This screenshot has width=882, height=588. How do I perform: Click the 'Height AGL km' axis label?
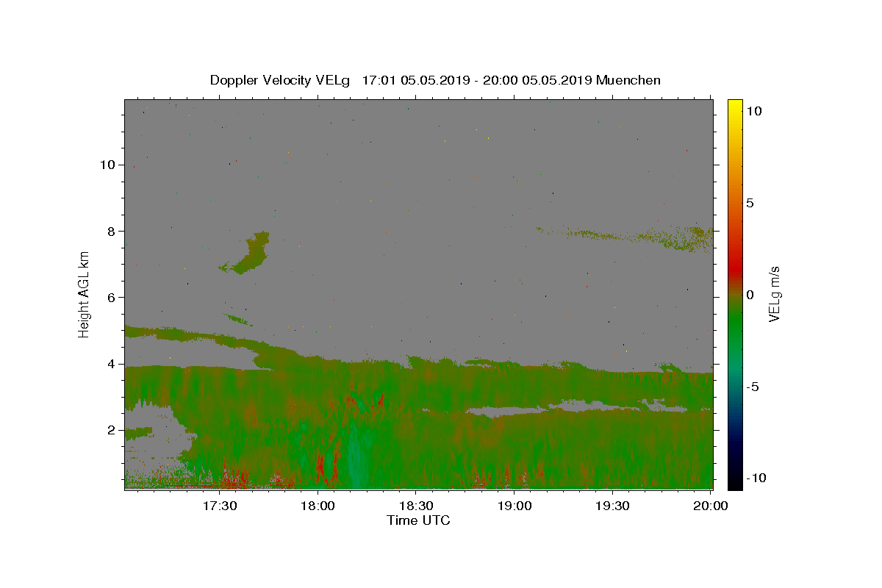click(x=85, y=294)
